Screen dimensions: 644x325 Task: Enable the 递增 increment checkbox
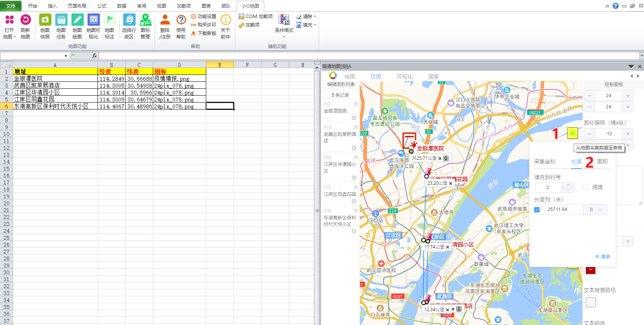point(586,187)
